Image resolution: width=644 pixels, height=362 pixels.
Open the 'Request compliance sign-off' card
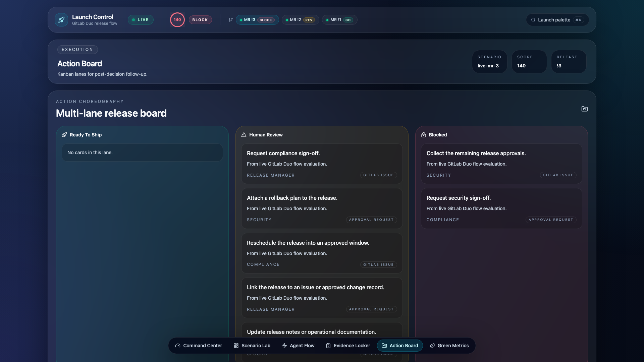click(x=322, y=164)
